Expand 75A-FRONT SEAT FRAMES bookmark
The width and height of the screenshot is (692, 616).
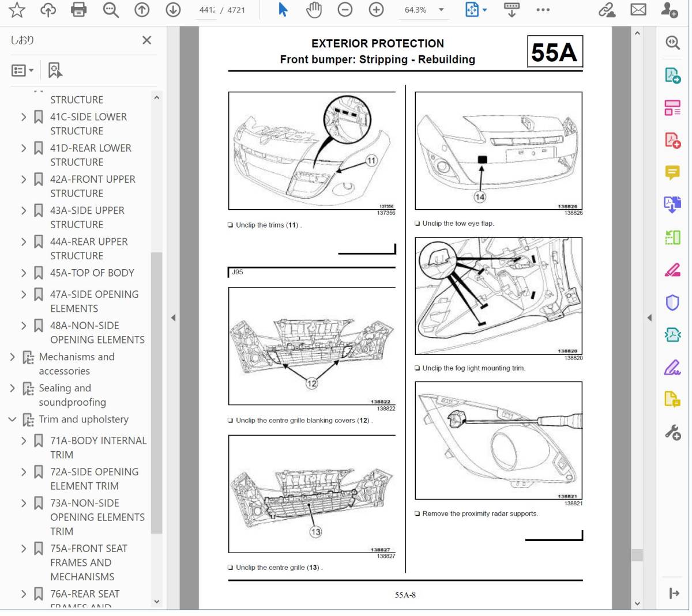point(24,549)
